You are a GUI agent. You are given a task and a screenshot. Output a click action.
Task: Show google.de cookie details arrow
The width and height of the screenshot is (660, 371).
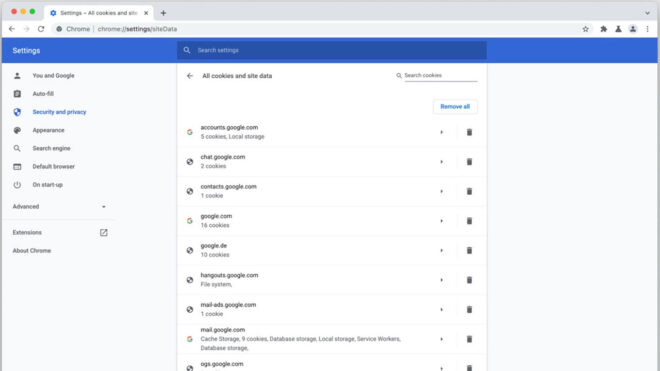442,251
